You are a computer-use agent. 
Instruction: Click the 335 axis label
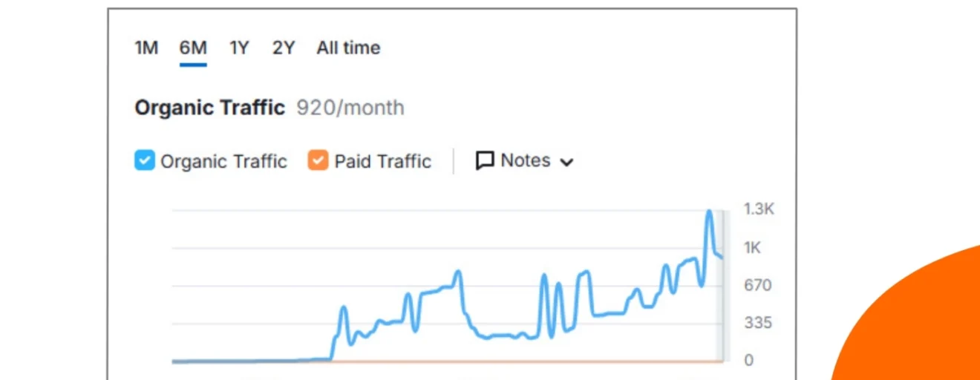coord(758,323)
